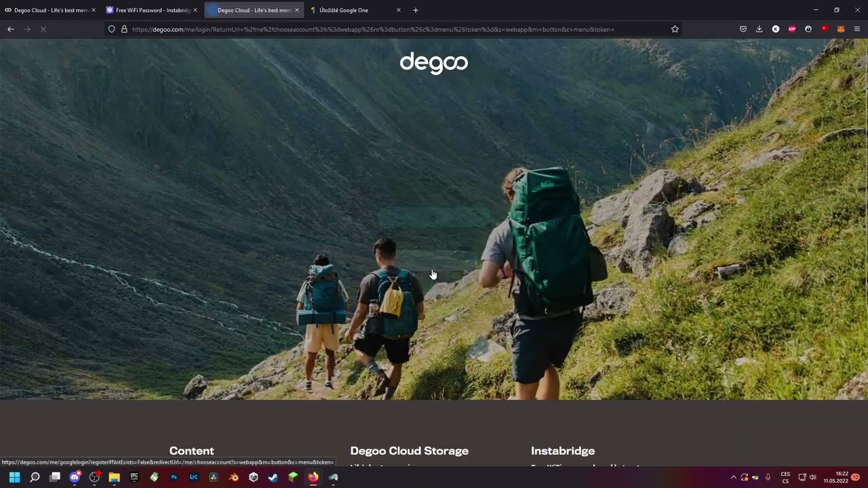
Task: Click the white K extension icon
Action: [776, 29]
